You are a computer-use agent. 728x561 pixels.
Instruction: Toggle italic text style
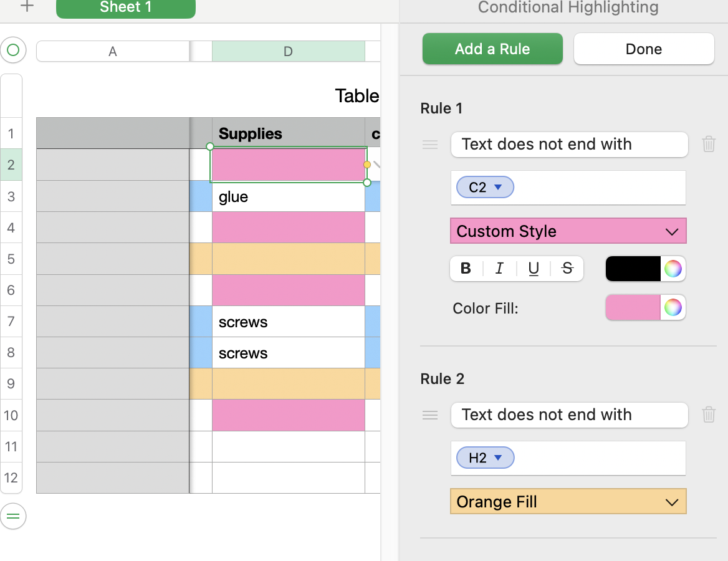(x=499, y=269)
